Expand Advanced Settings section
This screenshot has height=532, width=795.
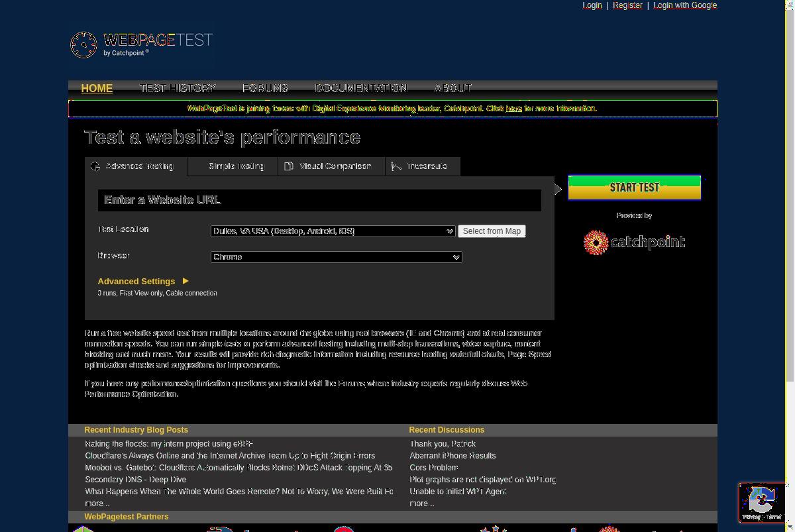pos(143,281)
